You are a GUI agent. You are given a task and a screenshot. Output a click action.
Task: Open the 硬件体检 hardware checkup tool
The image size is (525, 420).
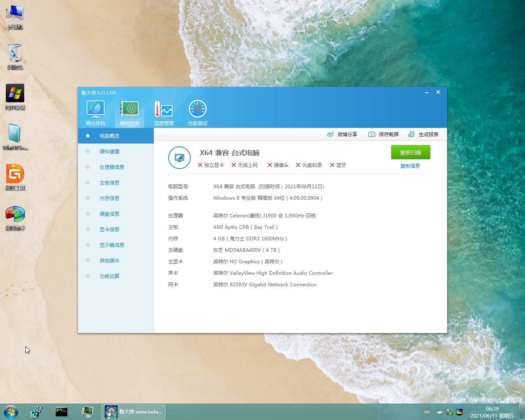[x=96, y=113]
